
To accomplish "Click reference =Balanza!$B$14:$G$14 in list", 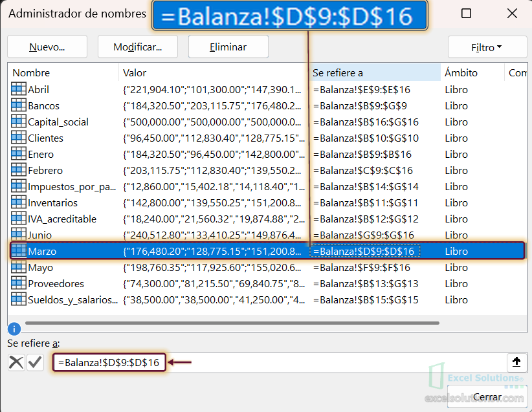I will click(x=366, y=186).
